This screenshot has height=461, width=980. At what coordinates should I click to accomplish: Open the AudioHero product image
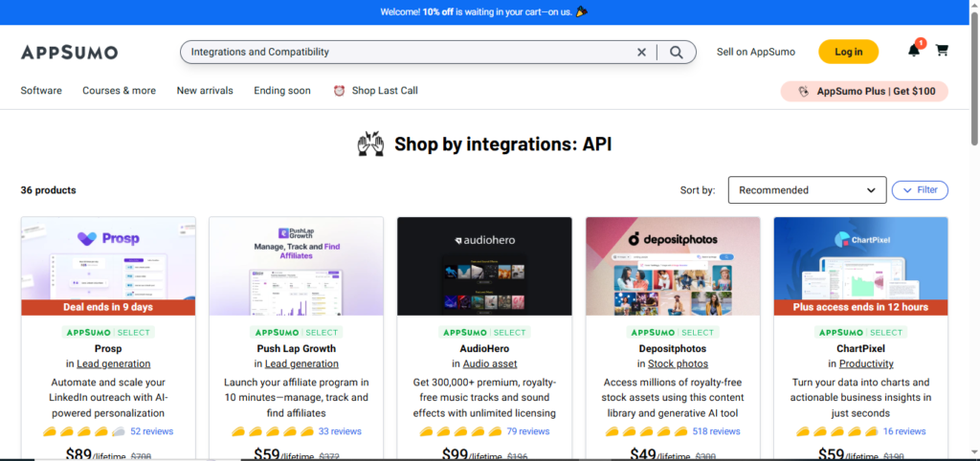[484, 266]
